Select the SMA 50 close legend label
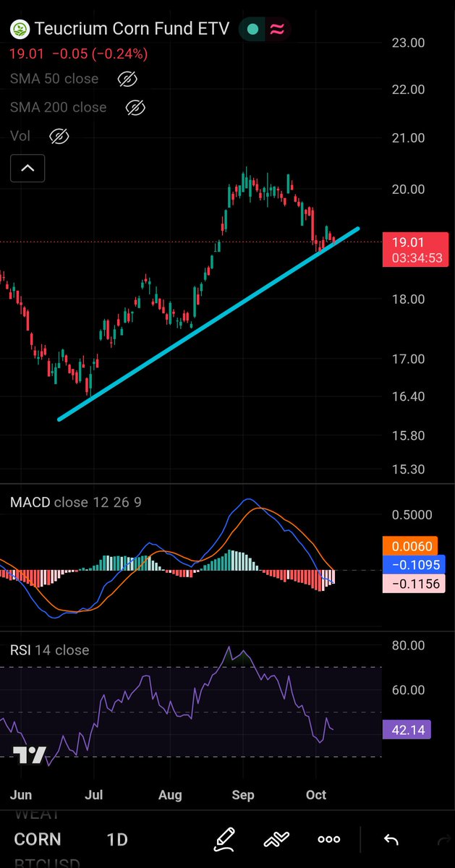Viewport: 455px width, 868px height. pos(54,78)
